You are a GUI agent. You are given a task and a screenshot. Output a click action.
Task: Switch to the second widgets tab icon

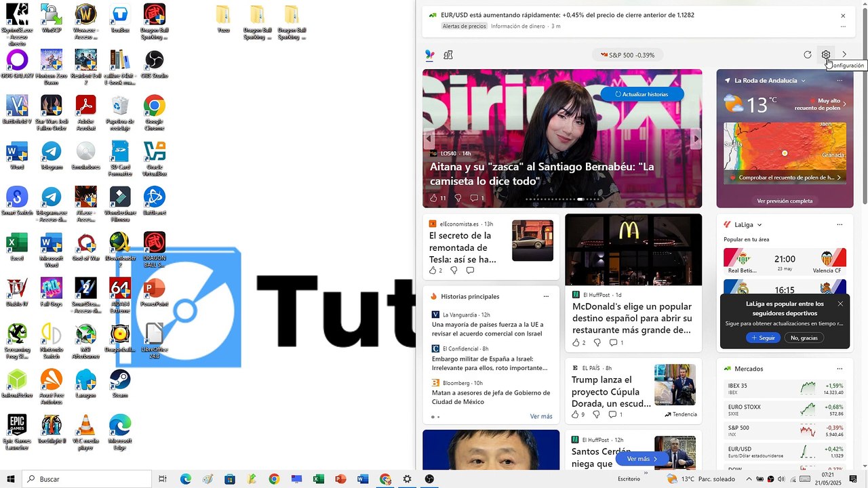(x=448, y=55)
